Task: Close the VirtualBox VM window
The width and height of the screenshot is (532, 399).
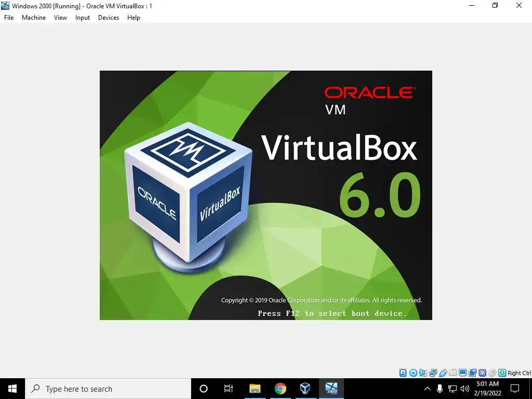Action: (x=519, y=5)
